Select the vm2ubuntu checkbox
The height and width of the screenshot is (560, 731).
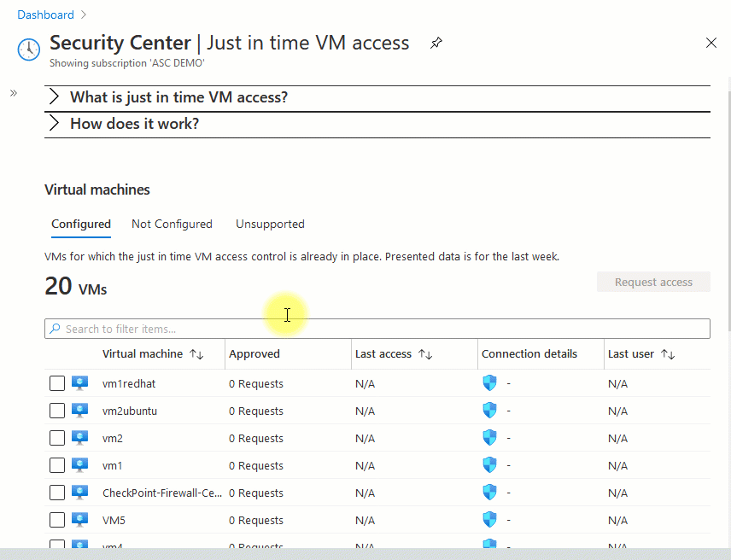coord(57,411)
